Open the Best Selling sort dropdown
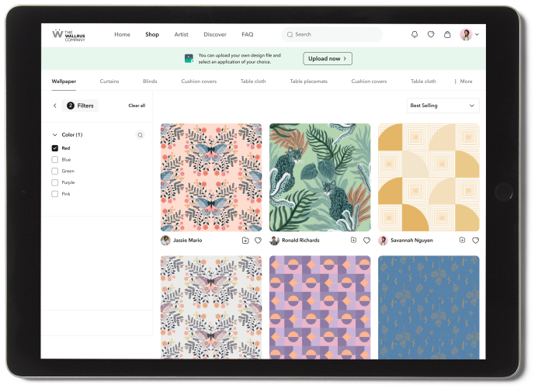Viewport: 538px width, 392px height. [x=443, y=106]
